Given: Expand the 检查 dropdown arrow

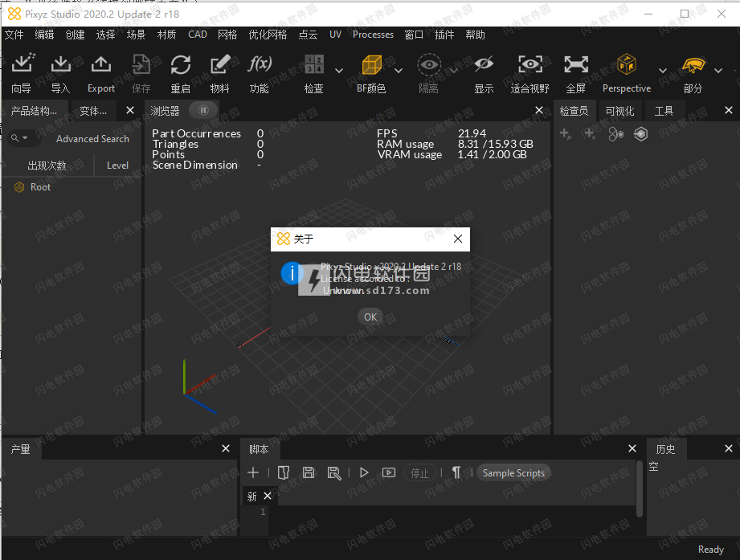Looking at the screenshot, I should pos(339,71).
